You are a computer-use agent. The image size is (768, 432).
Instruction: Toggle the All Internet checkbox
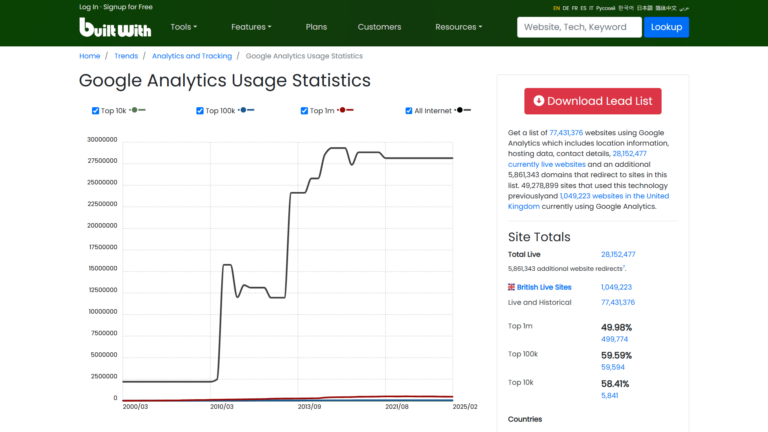[409, 111]
